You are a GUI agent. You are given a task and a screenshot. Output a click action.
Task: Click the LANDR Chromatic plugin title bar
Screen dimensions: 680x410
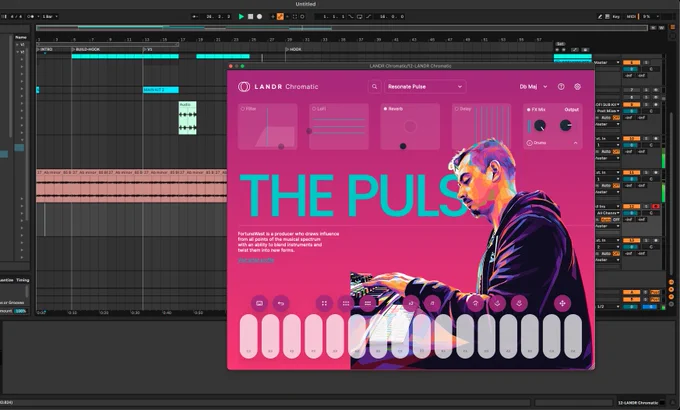click(411, 66)
